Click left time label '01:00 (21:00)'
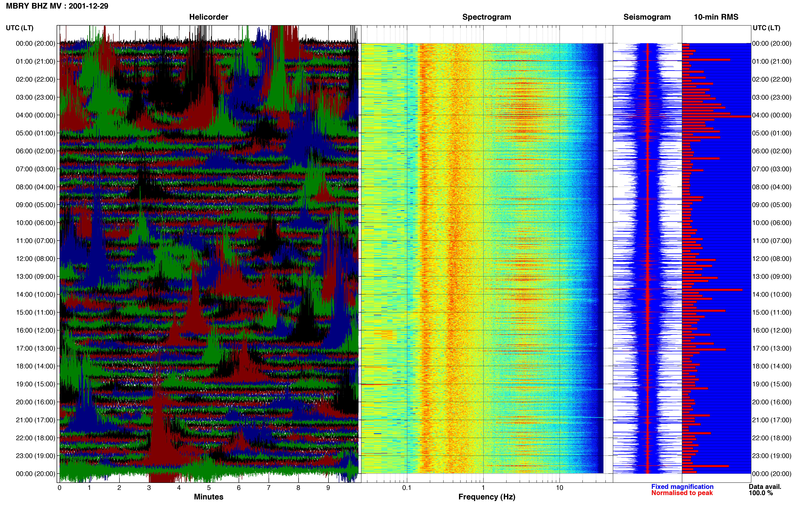Viewport: 812px width, 508px height. 36,61
